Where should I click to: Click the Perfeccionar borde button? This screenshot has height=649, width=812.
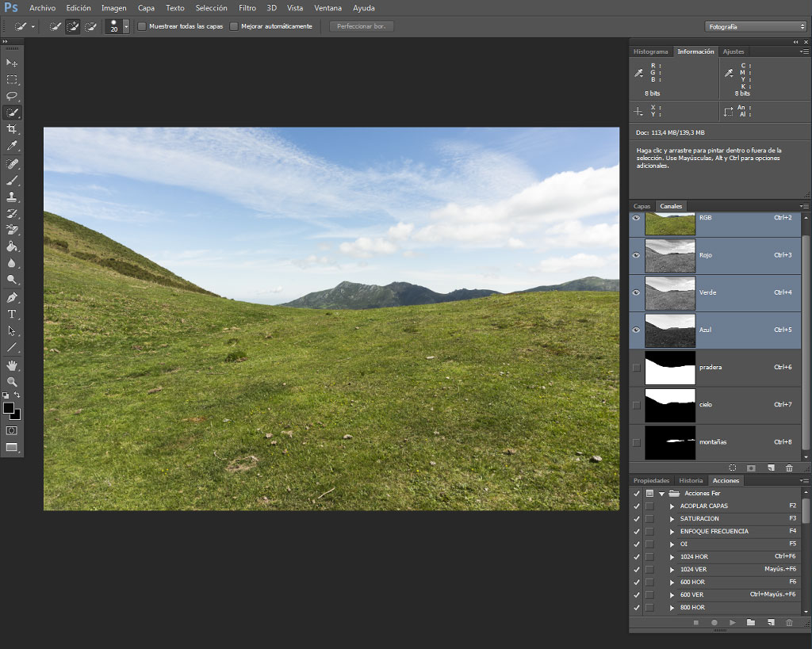click(362, 26)
